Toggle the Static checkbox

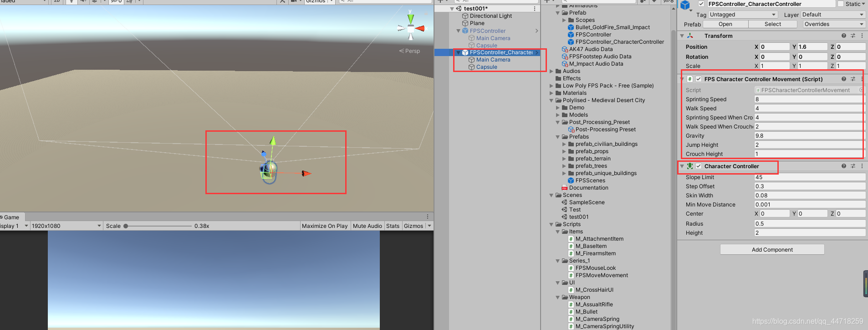coord(840,4)
